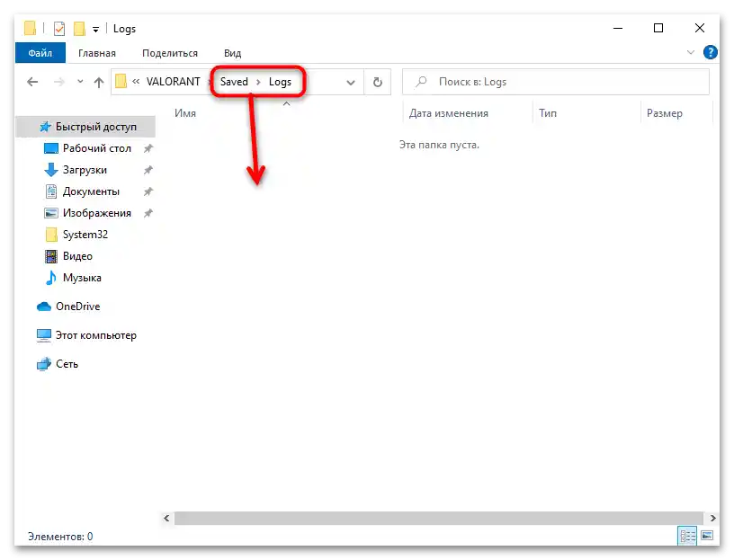Create a new folder using the toolbar icon
This screenshot has height=560, width=734.
pyautogui.click(x=79, y=28)
